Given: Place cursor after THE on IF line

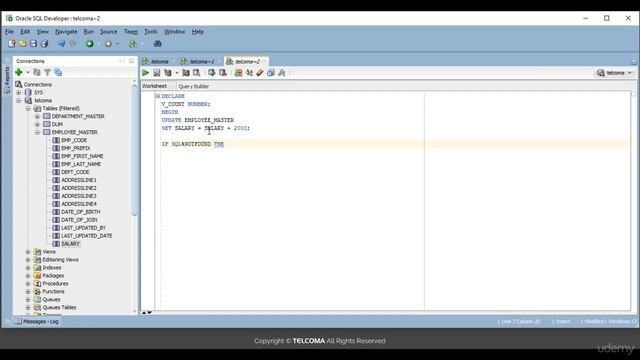Looking at the screenshot, I should 224,144.
